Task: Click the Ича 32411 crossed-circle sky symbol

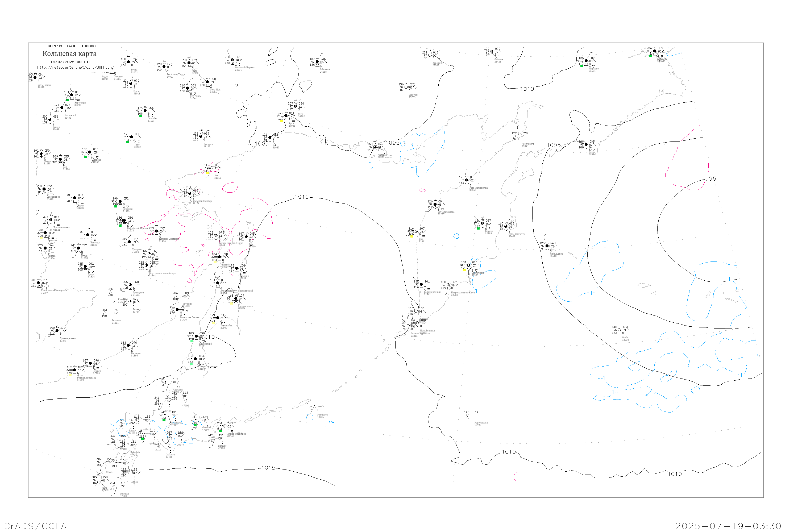Action: tap(416, 231)
